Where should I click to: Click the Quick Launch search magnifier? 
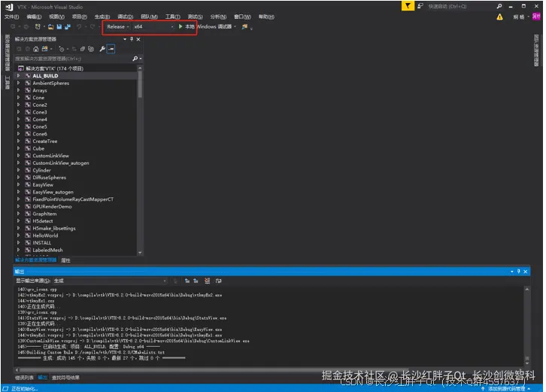[499, 6]
